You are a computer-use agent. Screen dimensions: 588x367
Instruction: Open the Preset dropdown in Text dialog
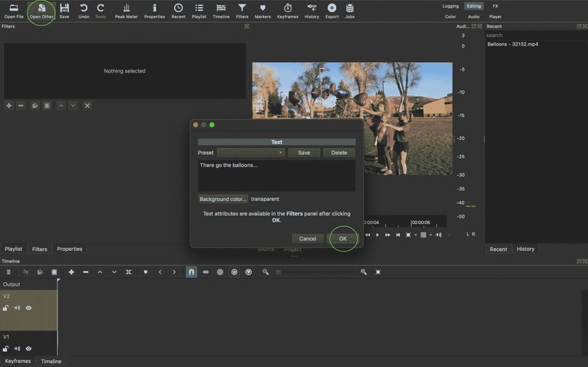[250, 153]
